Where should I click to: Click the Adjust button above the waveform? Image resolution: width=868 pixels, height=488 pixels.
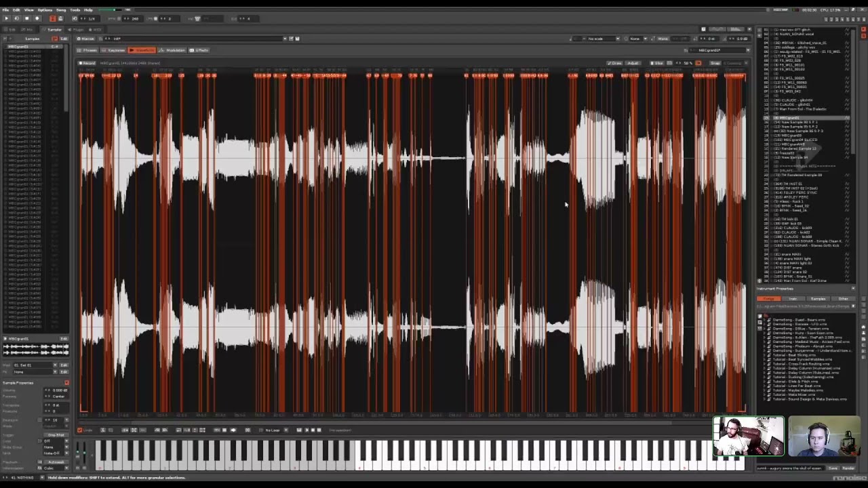pyautogui.click(x=633, y=63)
